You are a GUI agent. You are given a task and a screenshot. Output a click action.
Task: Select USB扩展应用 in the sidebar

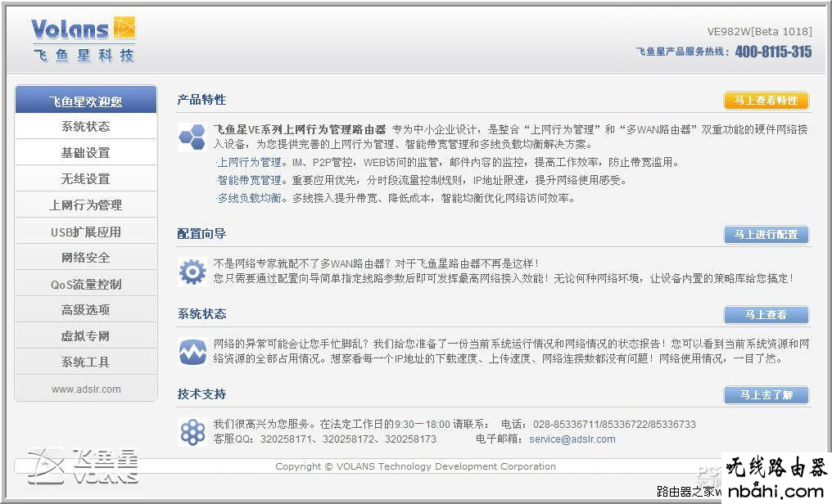[86, 232]
